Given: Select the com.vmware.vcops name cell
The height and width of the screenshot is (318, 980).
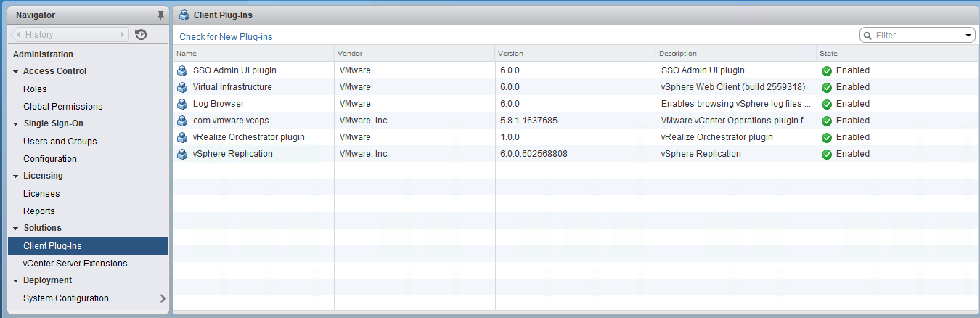Looking at the screenshot, I should click(231, 121).
